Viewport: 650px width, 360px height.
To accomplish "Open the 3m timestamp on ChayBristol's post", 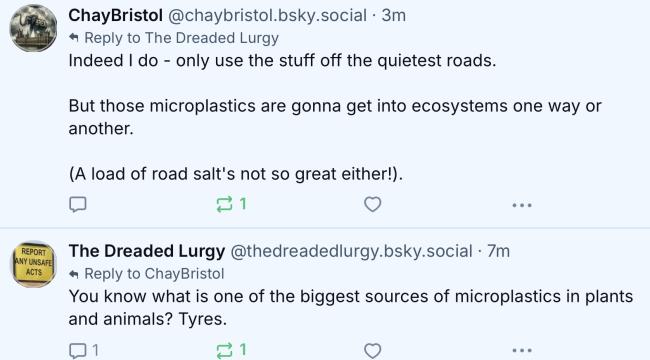I will tap(393, 16).
